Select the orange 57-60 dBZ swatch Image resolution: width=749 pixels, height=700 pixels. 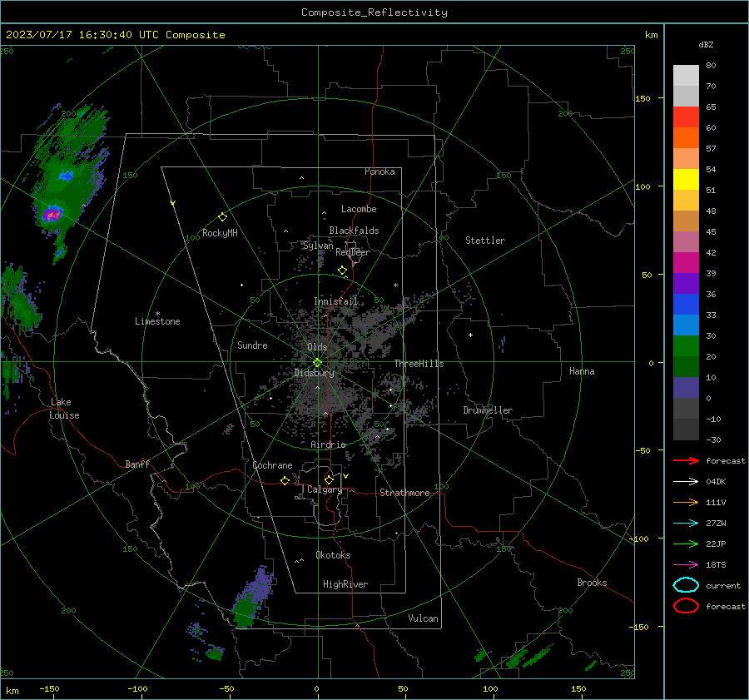point(686,138)
